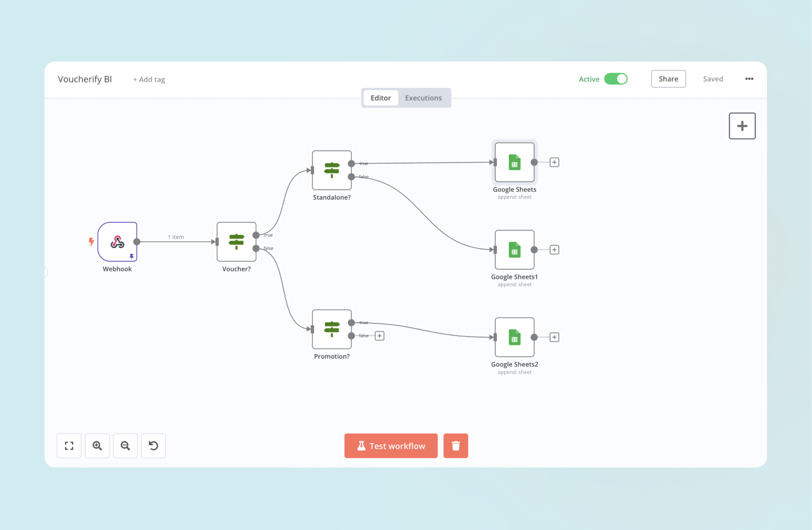Screen dimensions: 812x530
Task: Select the Google Sheets node
Action: coord(514,162)
